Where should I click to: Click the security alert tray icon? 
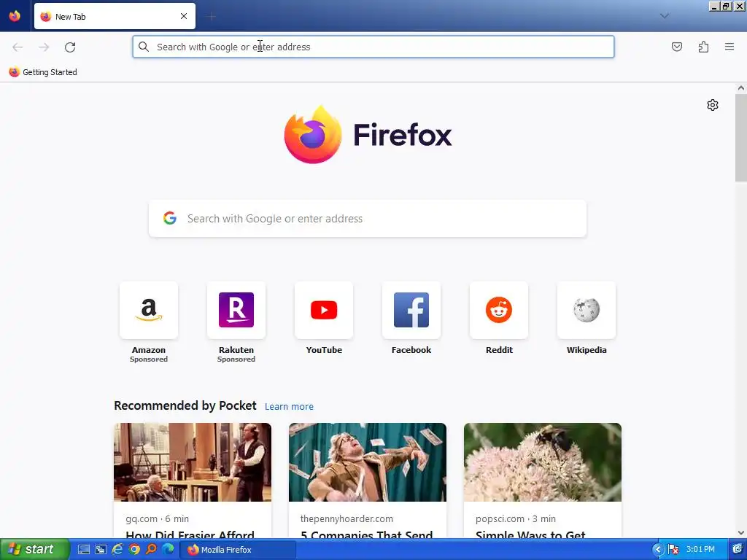pos(673,550)
